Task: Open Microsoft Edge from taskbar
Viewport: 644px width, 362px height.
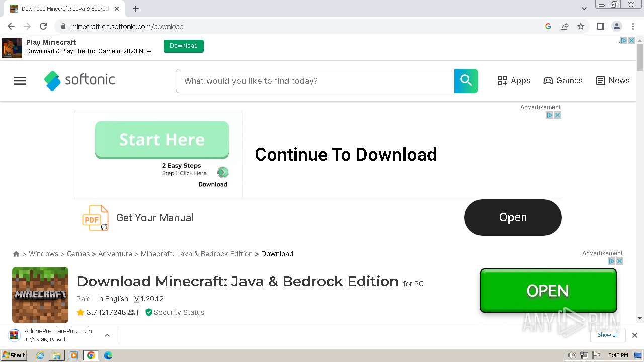Action: [x=108, y=355]
